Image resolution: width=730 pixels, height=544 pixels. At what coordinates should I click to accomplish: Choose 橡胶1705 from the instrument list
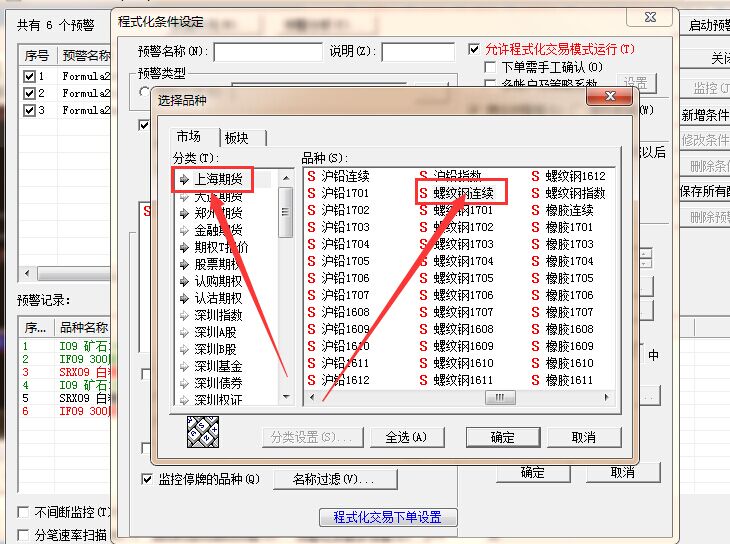pos(569,278)
